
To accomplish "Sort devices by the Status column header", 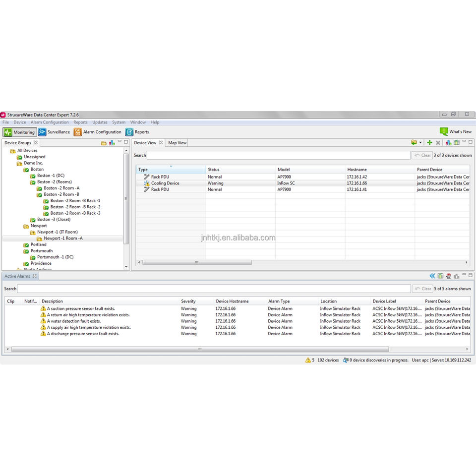I will coord(240,170).
